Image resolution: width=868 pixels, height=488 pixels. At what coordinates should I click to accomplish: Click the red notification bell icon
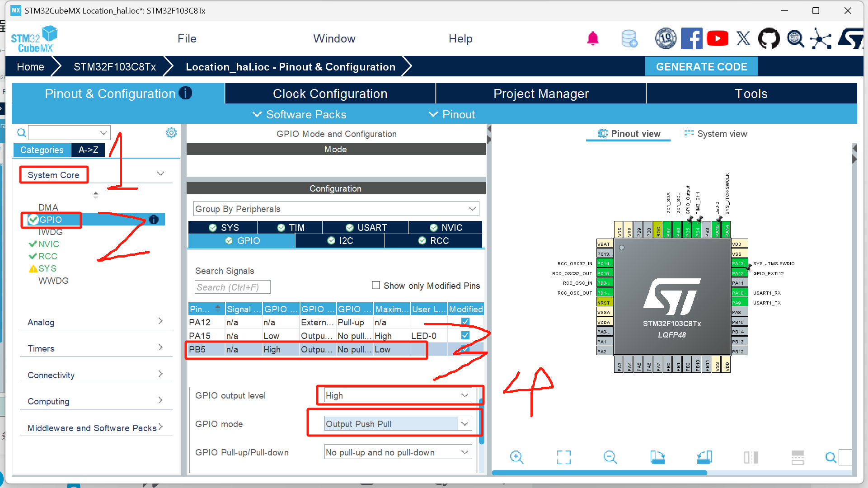click(593, 39)
